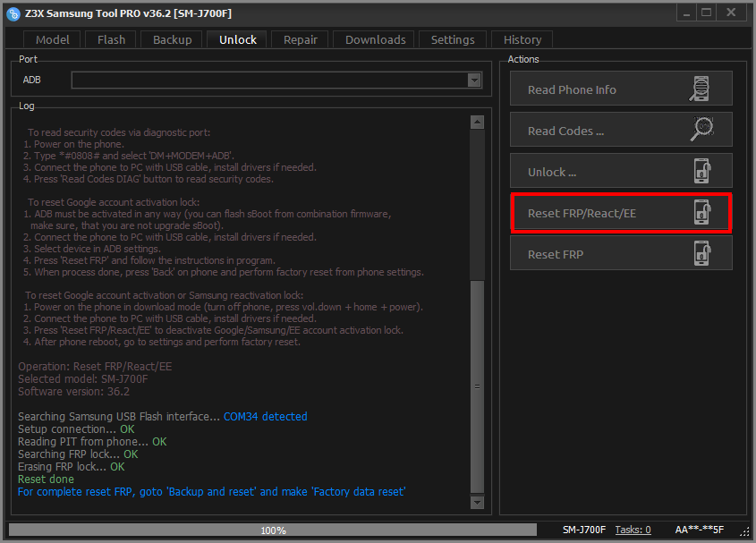Open the History tab

pyautogui.click(x=522, y=39)
